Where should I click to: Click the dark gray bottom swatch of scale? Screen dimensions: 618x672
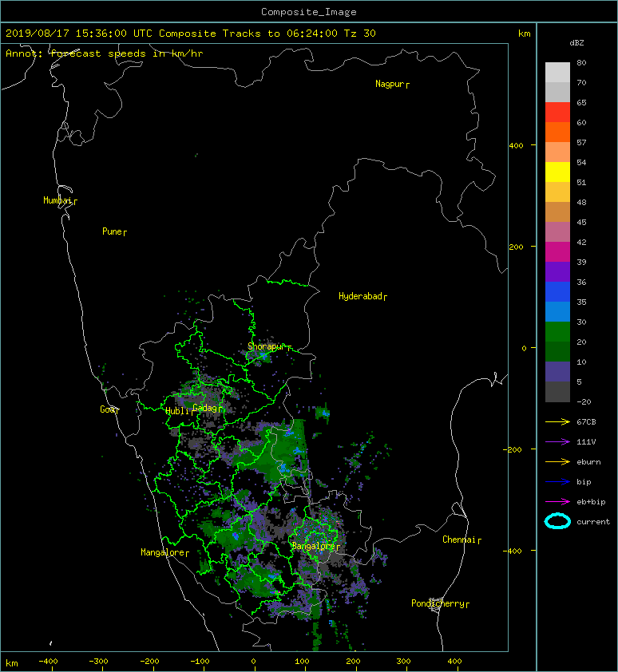[557, 392]
